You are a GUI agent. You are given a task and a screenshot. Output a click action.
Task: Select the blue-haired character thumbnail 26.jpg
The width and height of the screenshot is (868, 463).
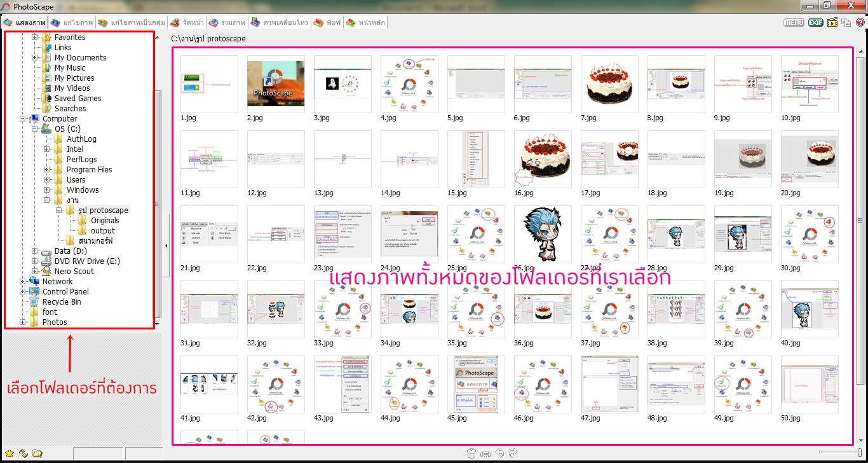point(543,234)
